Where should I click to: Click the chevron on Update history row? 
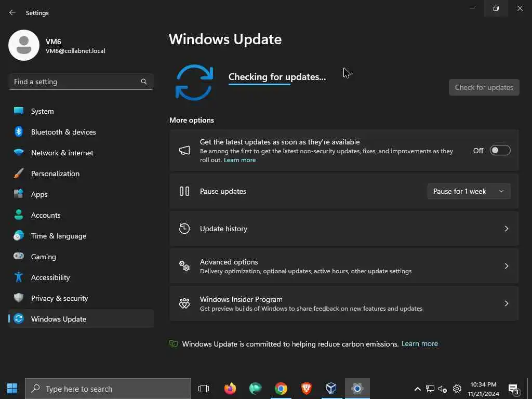pos(506,229)
